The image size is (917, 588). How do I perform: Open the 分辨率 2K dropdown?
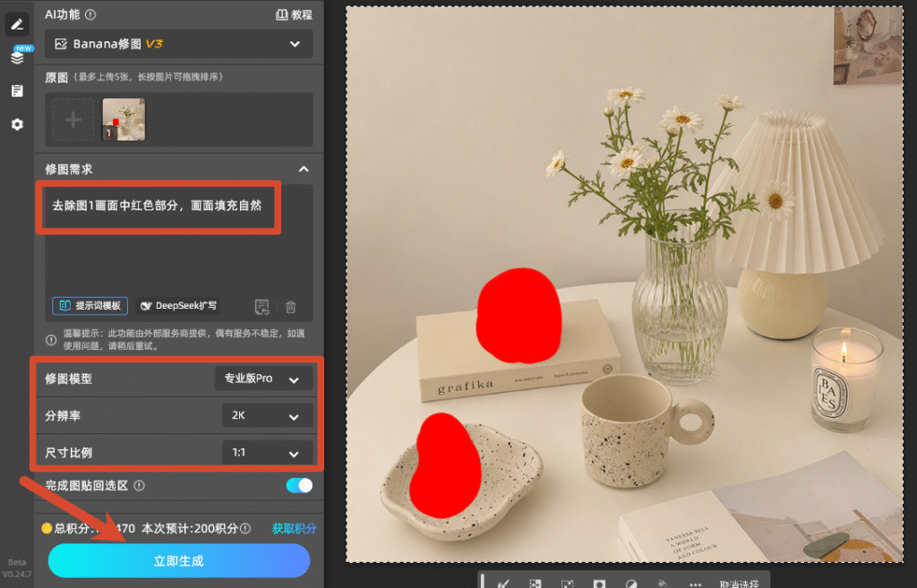click(267, 415)
